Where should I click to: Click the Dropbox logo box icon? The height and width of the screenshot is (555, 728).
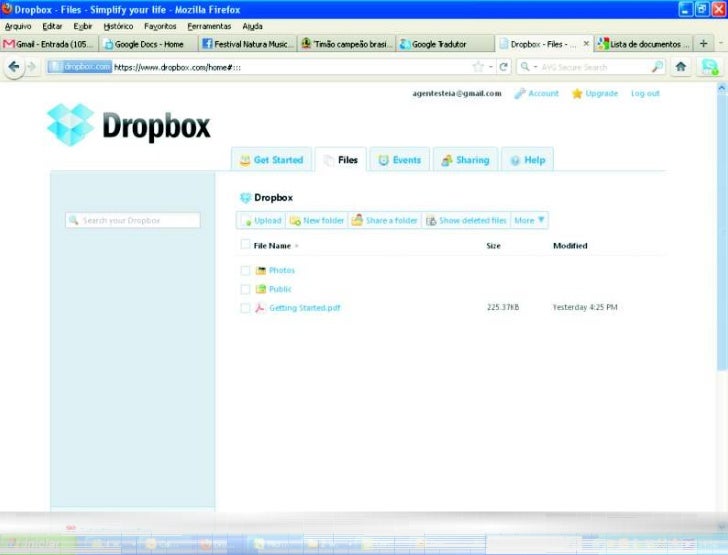pyautogui.click(x=71, y=124)
